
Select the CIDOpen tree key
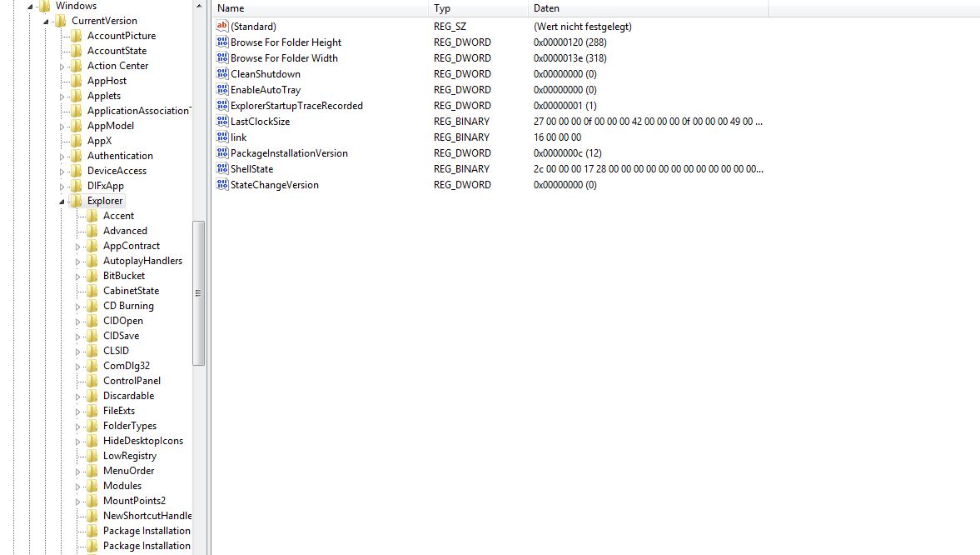pos(123,320)
